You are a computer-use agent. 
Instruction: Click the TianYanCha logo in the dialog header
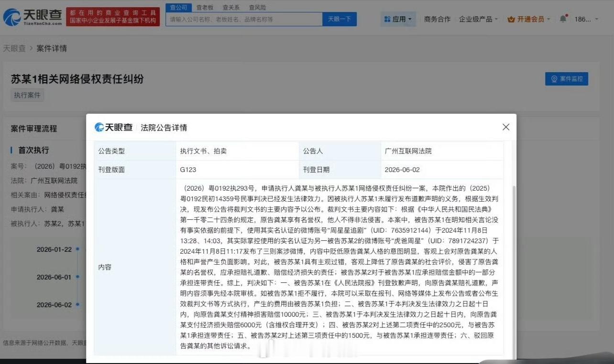click(x=114, y=127)
